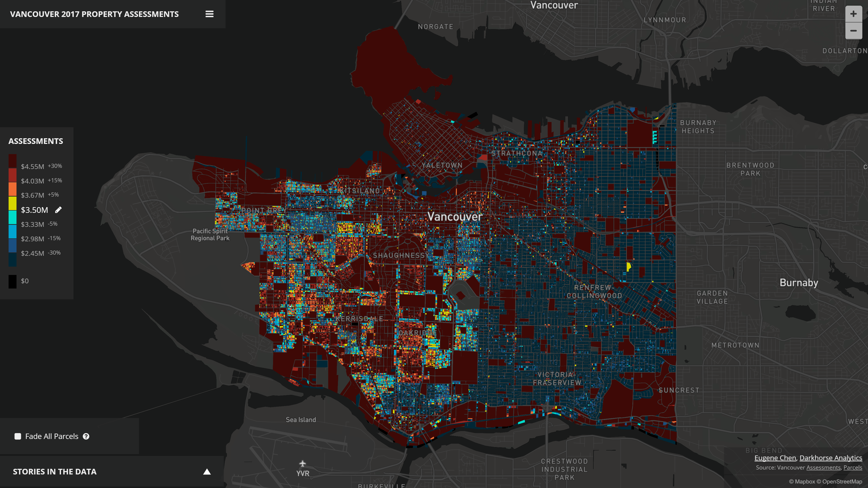868x488 pixels.
Task: Click the $0 legend label
Action: click(25, 281)
